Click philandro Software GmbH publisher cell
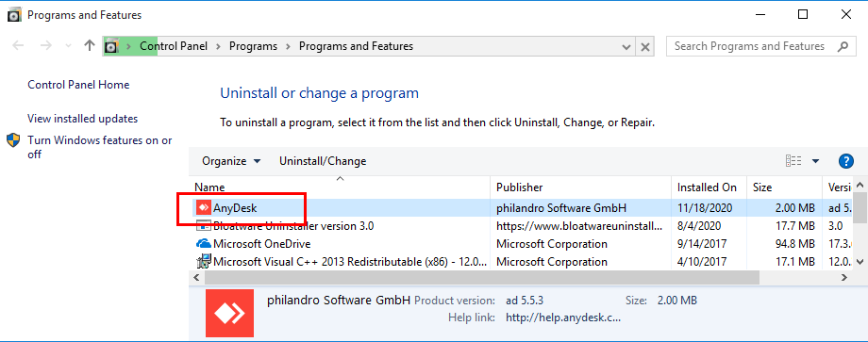 tap(561, 208)
